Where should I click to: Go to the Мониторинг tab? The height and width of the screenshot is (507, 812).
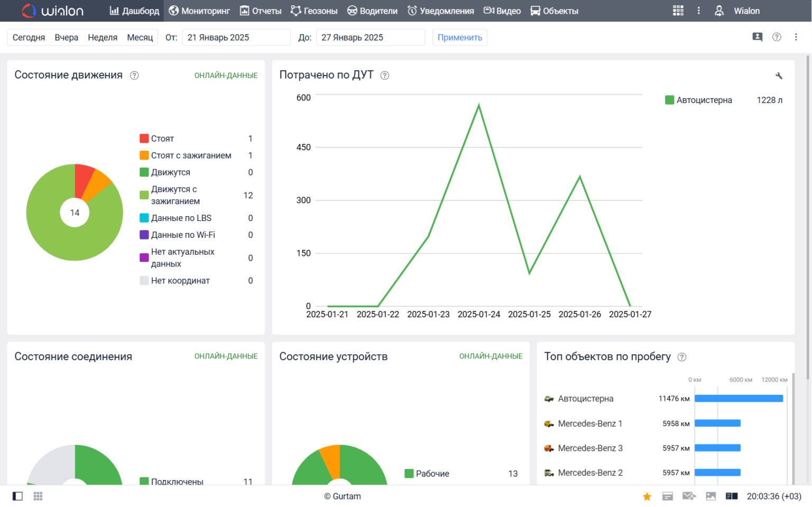click(199, 11)
